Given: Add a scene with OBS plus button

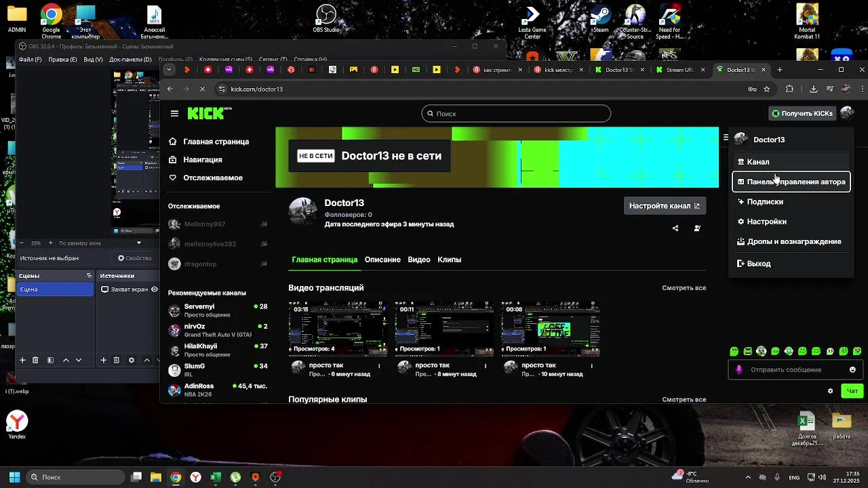Looking at the screenshot, I should click(x=22, y=360).
